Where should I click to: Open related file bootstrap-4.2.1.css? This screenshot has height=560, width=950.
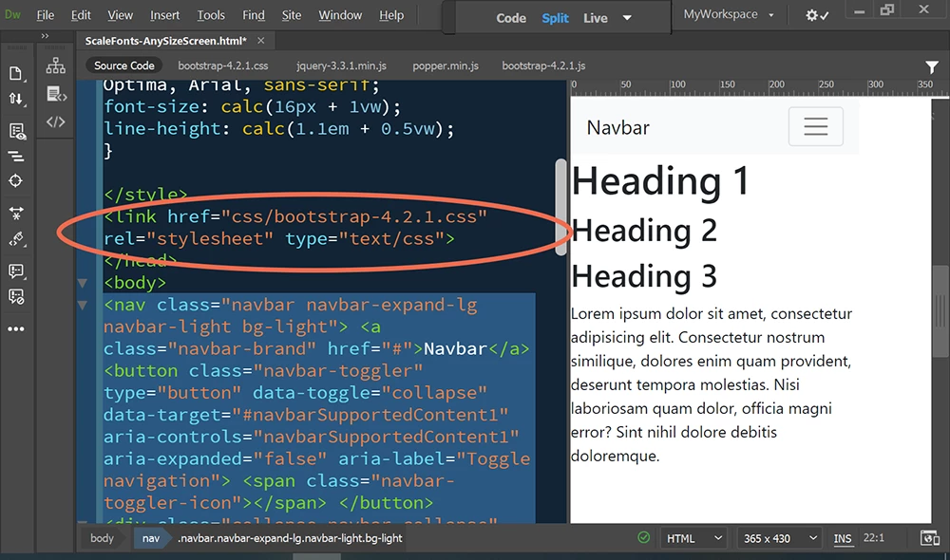[x=223, y=65]
